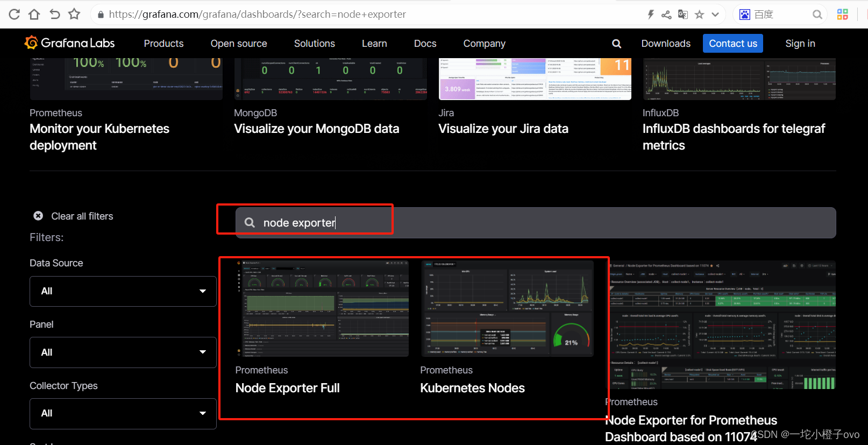The image size is (868, 445).
Task: Click the Jira dashboard preview thumbnail
Action: tap(535, 79)
